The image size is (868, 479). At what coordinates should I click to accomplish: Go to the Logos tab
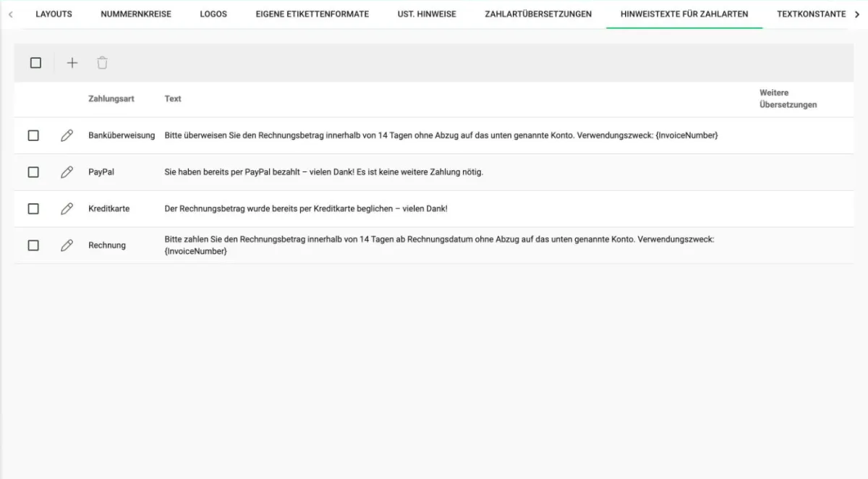click(x=213, y=14)
